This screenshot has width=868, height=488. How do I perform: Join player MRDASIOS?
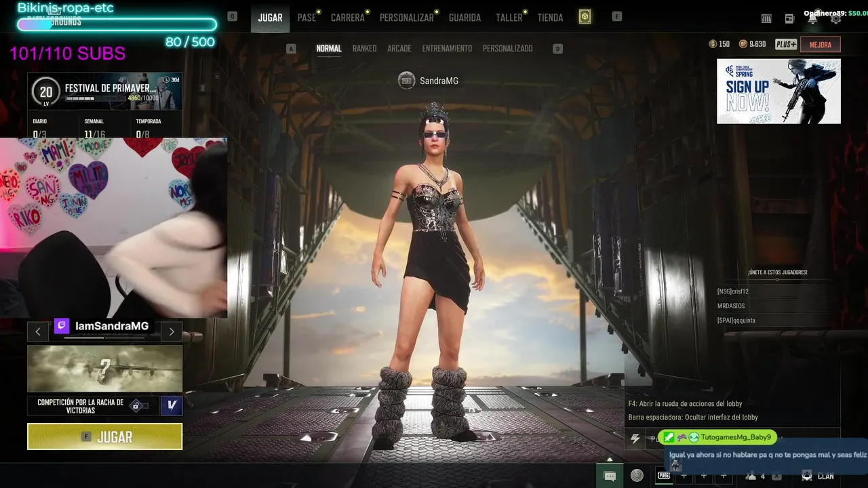pos(731,306)
